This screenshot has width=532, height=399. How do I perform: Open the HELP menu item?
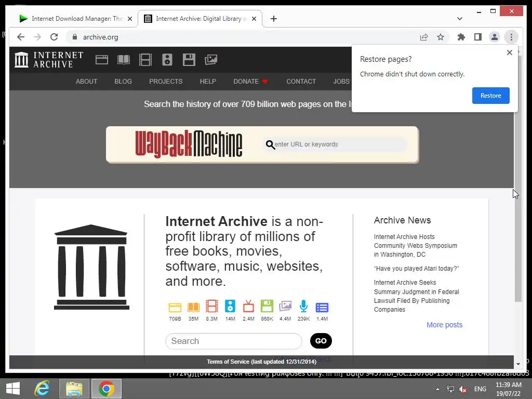click(208, 82)
